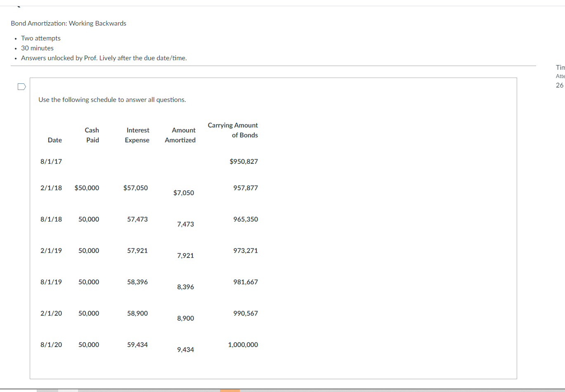Select the 50,000 cash paid for 8/1/19
The height and width of the screenshot is (392, 565).
(89, 282)
